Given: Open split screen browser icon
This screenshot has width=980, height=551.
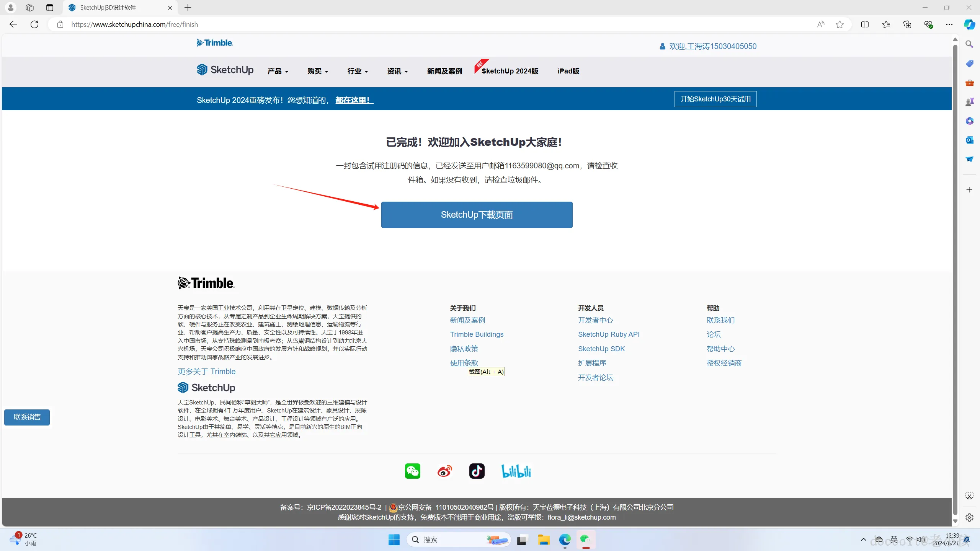Looking at the screenshot, I should tap(865, 24).
